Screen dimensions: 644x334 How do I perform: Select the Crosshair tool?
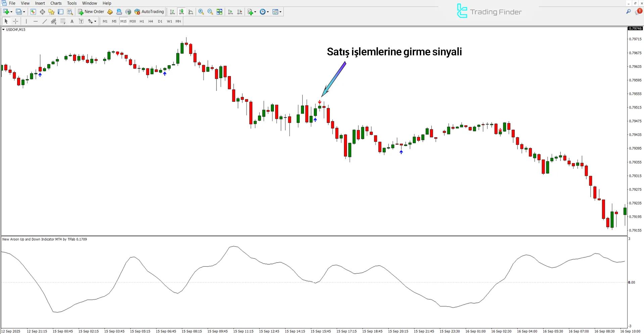[15, 21]
